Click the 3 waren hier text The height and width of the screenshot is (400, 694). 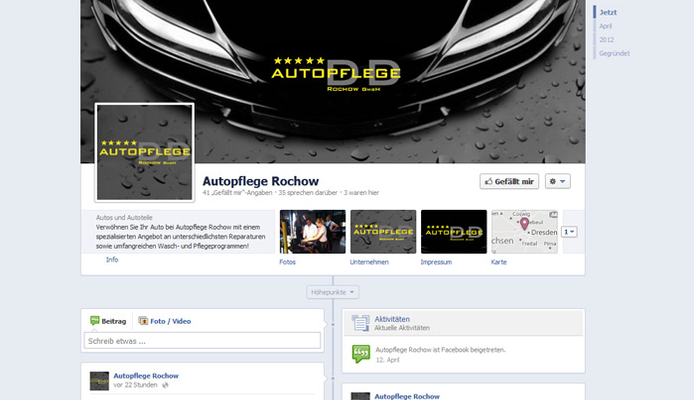tap(361, 192)
